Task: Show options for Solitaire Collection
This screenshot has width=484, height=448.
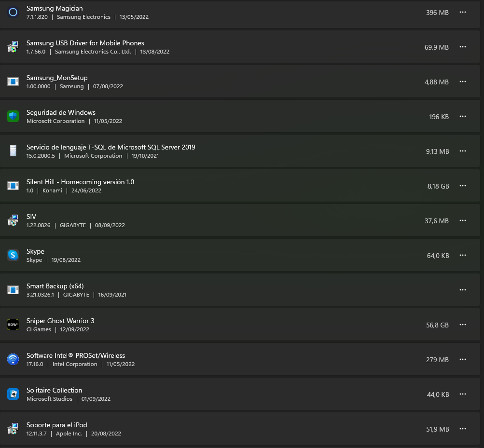Action: [x=463, y=394]
